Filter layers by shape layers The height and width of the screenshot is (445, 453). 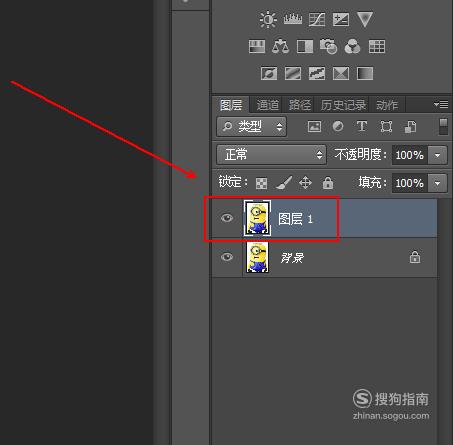coord(386,127)
